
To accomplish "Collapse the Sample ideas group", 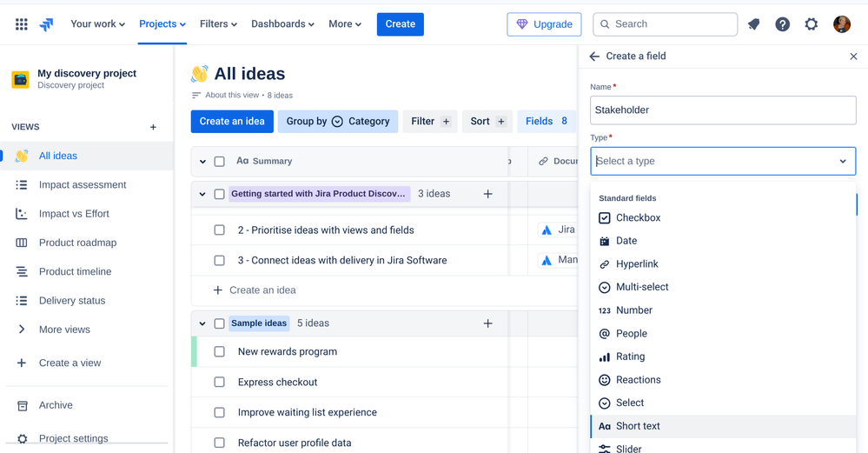I will pos(202,323).
